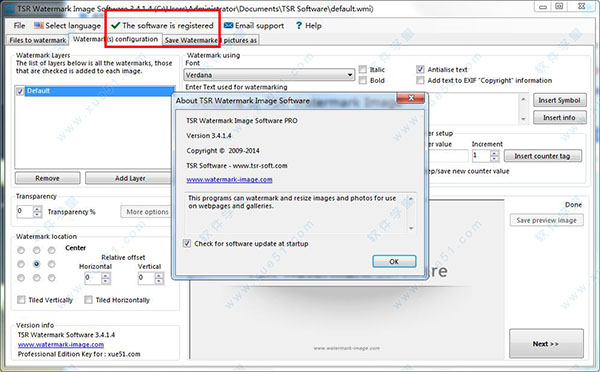Adjust Horizontal offset spinner
This screenshot has height=372, width=600.
point(106,278)
